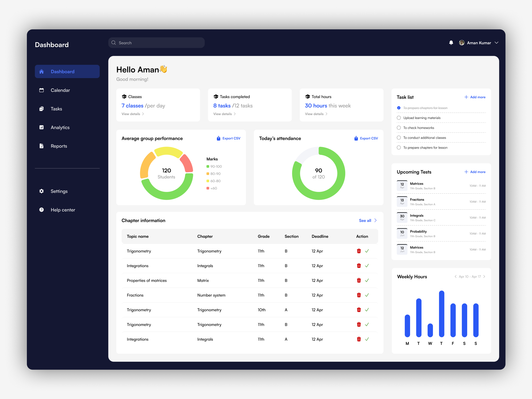This screenshot has height=399, width=532.
Task: Open Reports from the sidebar
Action: tap(59, 146)
